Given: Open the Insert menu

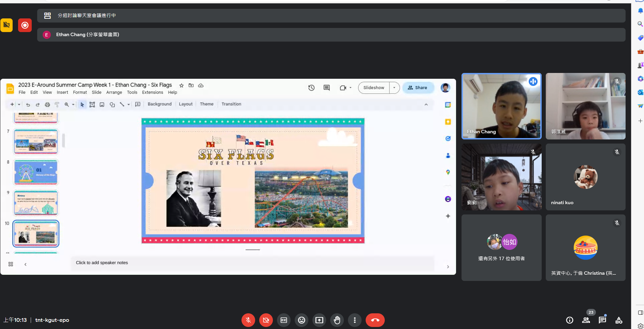Looking at the screenshot, I should [62, 92].
